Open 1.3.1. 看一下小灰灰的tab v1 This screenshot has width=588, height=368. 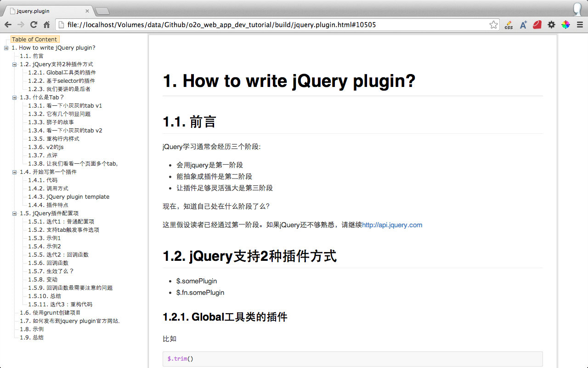[x=65, y=106]
